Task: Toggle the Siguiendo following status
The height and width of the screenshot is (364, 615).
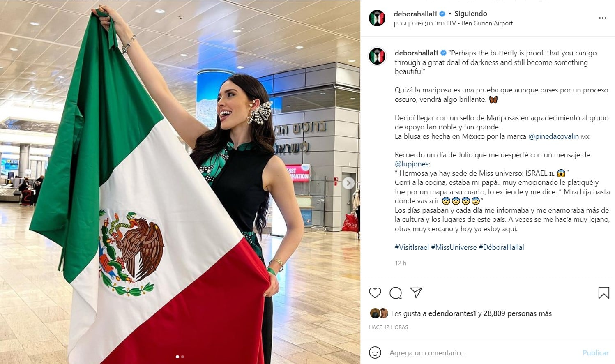Action: 471,14
